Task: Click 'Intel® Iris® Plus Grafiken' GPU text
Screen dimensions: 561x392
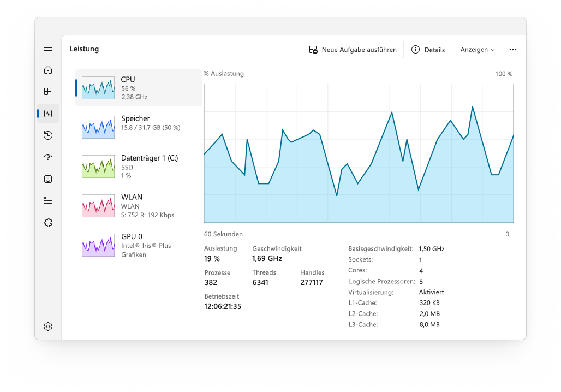Action: click(x=146, y=250)
